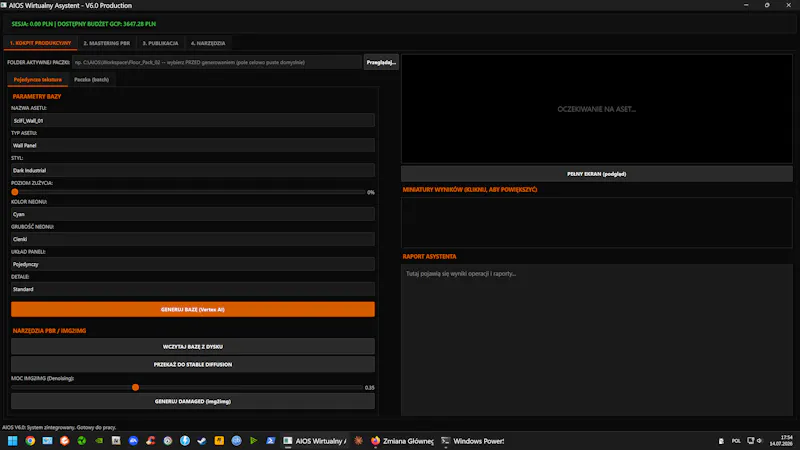This screenshot has width=800, height=450.
Task: Click the POL language indicator
Action: 736,441
